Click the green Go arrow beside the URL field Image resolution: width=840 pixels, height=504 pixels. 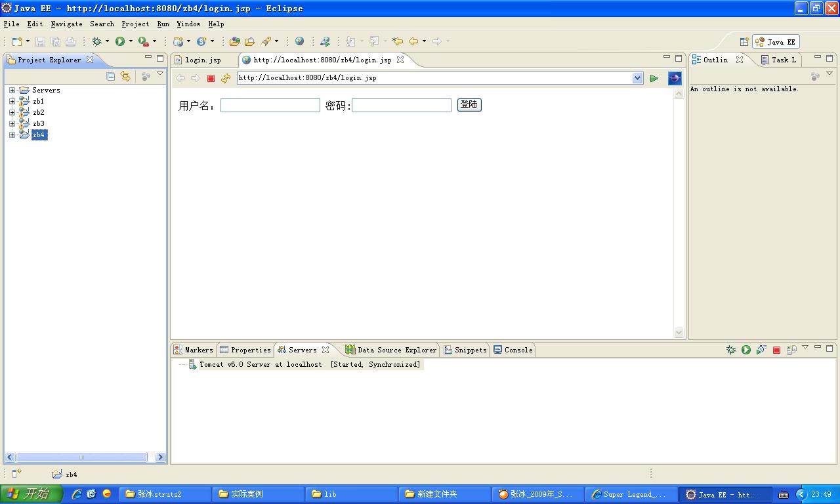click(x=654, y=78)
